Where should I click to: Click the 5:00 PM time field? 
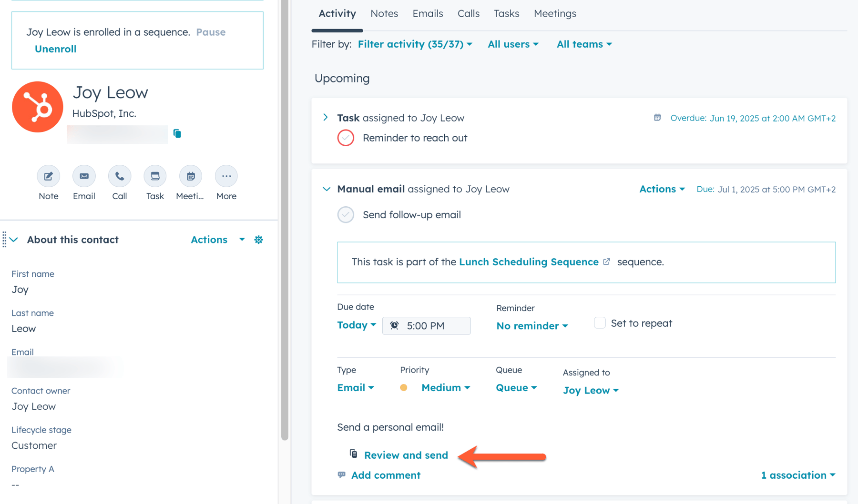pyautogui.click(x=426, y=325)
